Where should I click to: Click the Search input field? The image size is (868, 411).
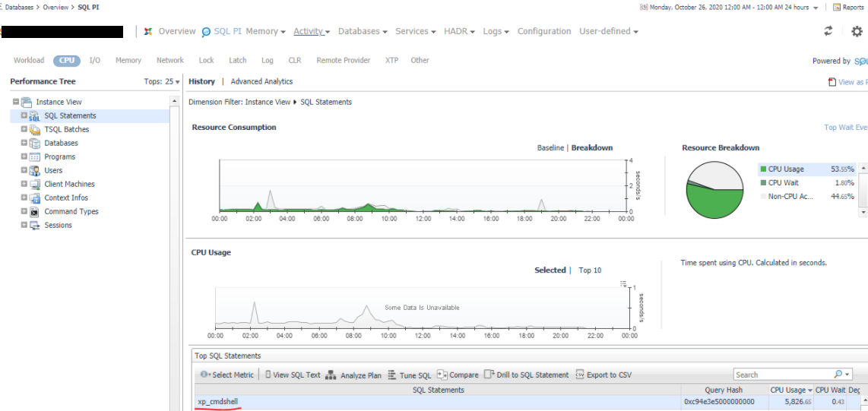783,375
